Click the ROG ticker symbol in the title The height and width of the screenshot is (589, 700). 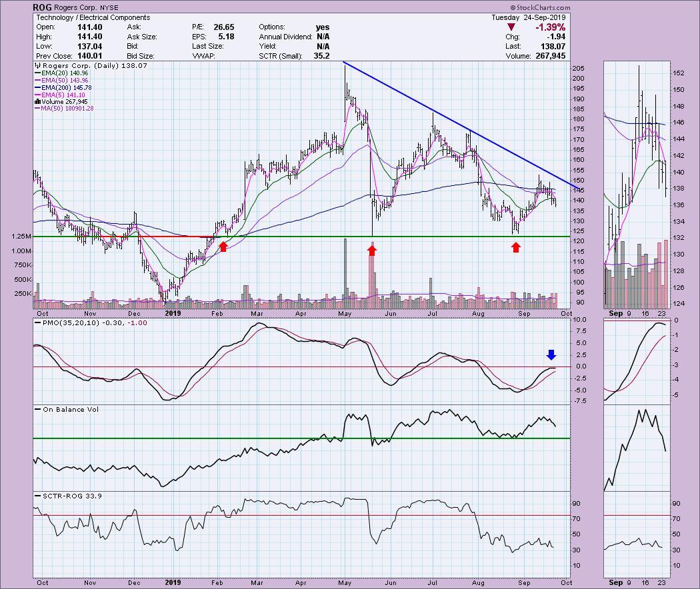coord(42,7)
